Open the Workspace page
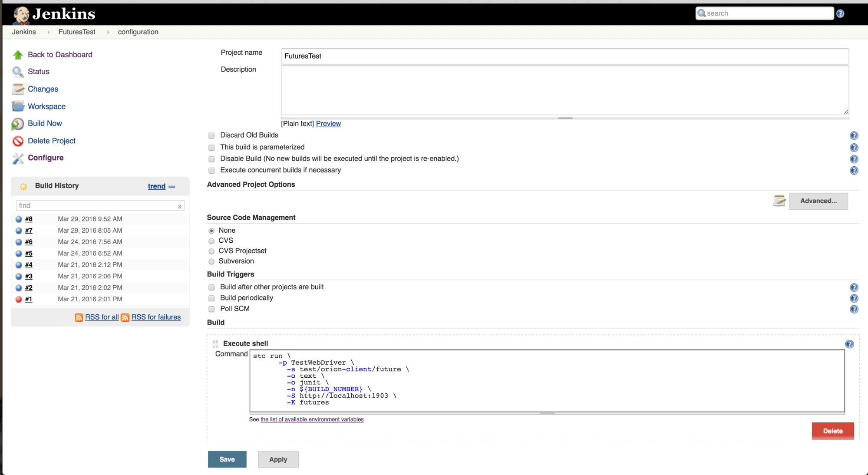Image resolution: width=868 pixels, height=475 pixels. [46, 106]
